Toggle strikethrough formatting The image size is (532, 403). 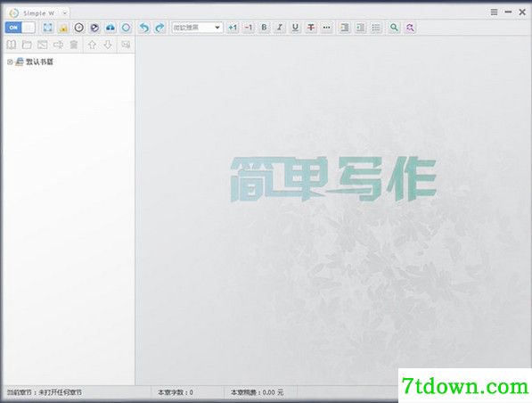(311, 28)
